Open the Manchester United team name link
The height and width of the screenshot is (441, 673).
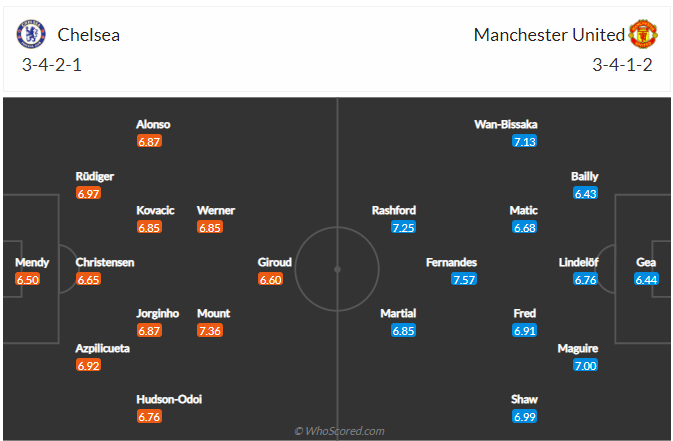549,35
